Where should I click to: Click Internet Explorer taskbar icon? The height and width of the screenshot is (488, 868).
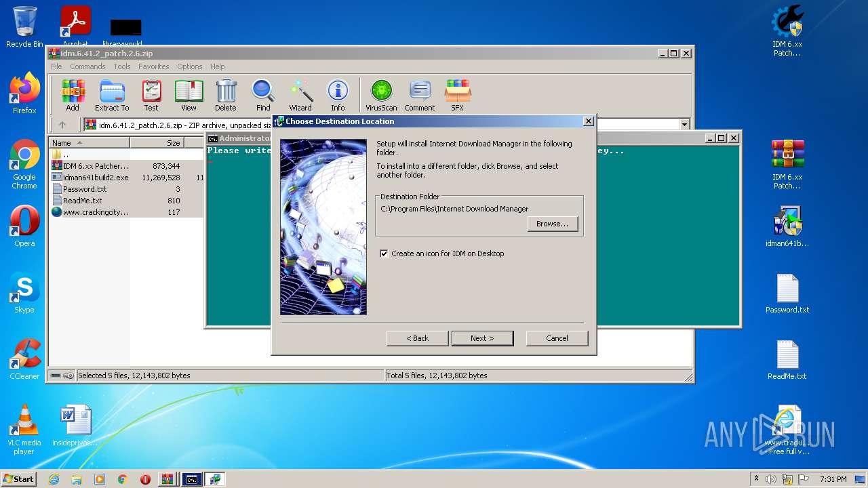pos(54,479)
